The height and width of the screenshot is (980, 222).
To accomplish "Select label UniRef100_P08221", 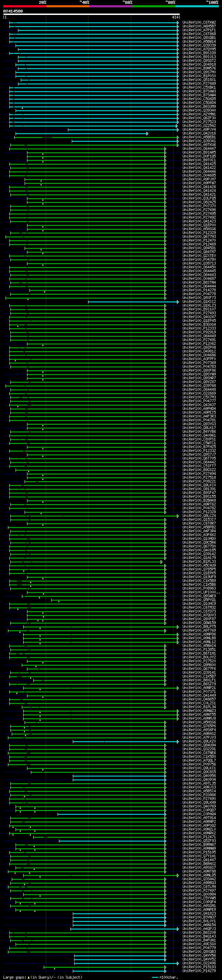I will [x=199, y=481].
